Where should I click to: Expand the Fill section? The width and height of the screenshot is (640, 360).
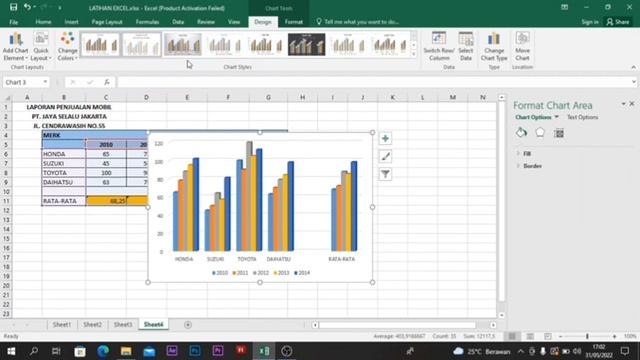[527, 154]
